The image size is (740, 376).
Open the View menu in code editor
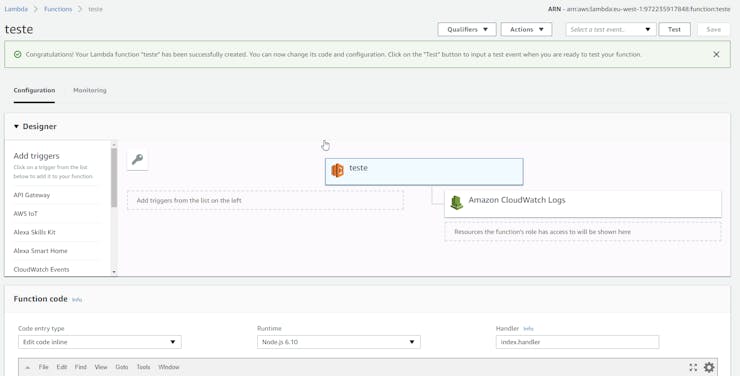pyautogui.click(x=101, y=367)
